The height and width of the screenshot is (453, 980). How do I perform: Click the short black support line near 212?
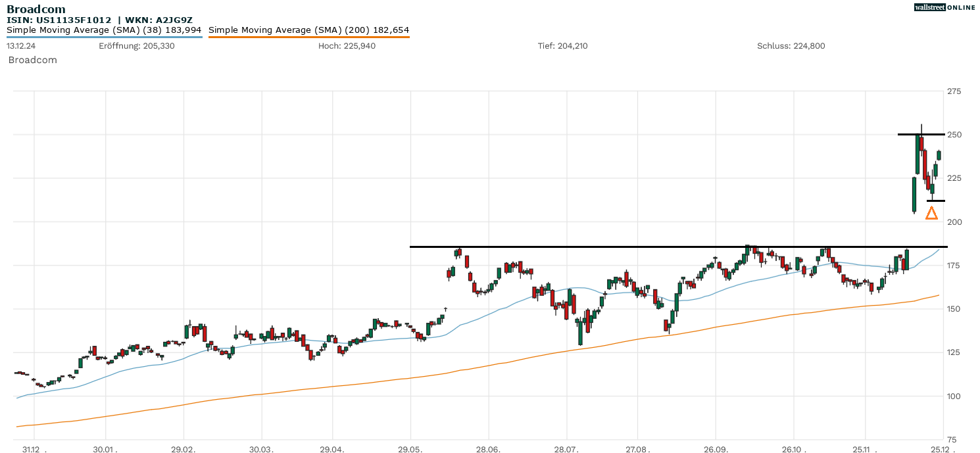pyautogui.click(x=934, y=201)
